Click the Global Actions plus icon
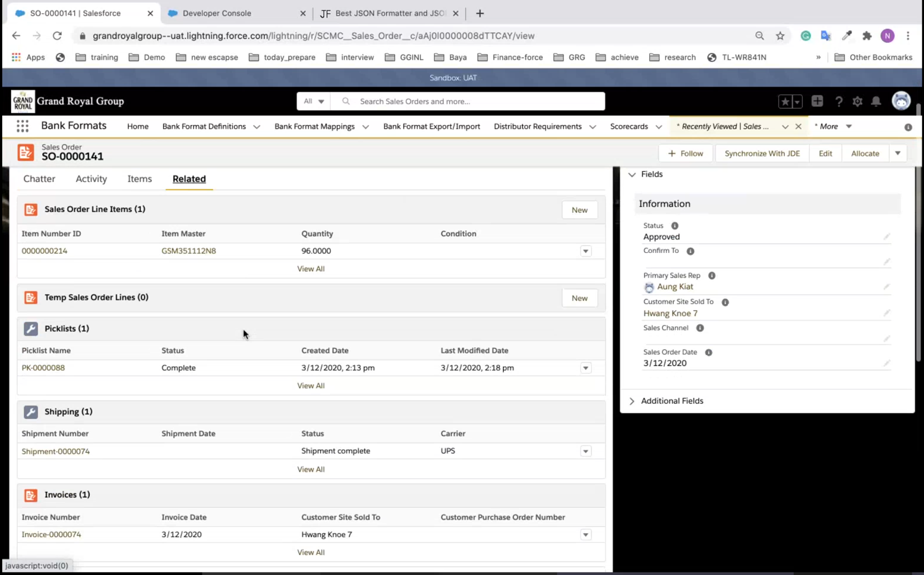The height and width of the screenshot is (575, 924). pyautogui.click(x=817, y=102)
